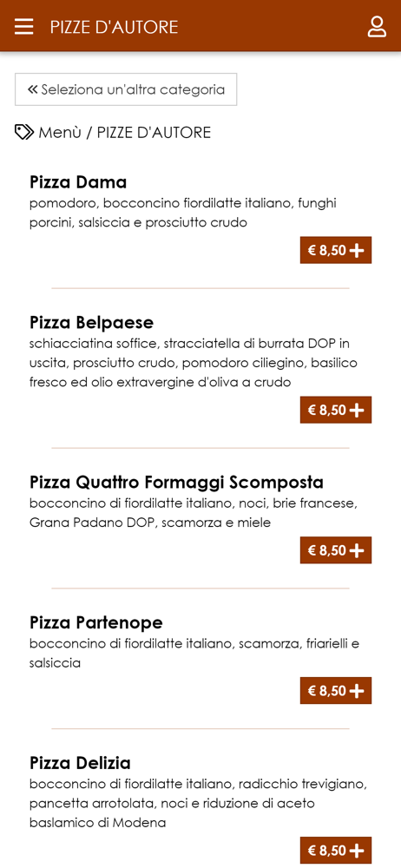Click the Menù breadcrumb link
The image size is (401, 868).
[x=60, y=132]
